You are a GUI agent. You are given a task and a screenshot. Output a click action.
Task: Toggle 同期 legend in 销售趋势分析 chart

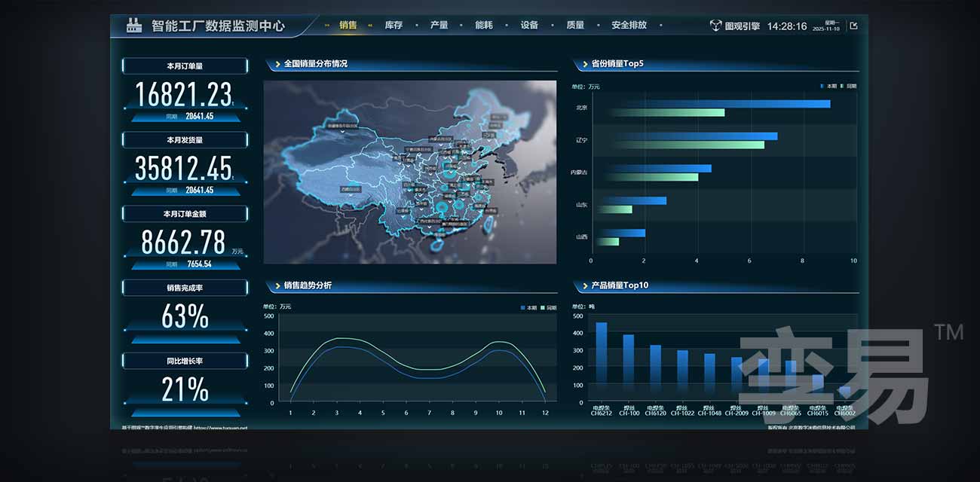pyautogui.click(x=547, y=308)
